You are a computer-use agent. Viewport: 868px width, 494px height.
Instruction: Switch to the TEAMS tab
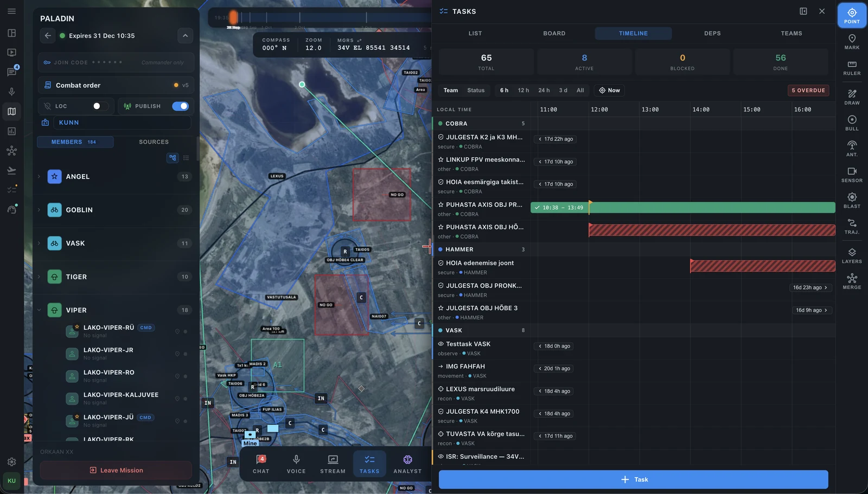[792, 34]
